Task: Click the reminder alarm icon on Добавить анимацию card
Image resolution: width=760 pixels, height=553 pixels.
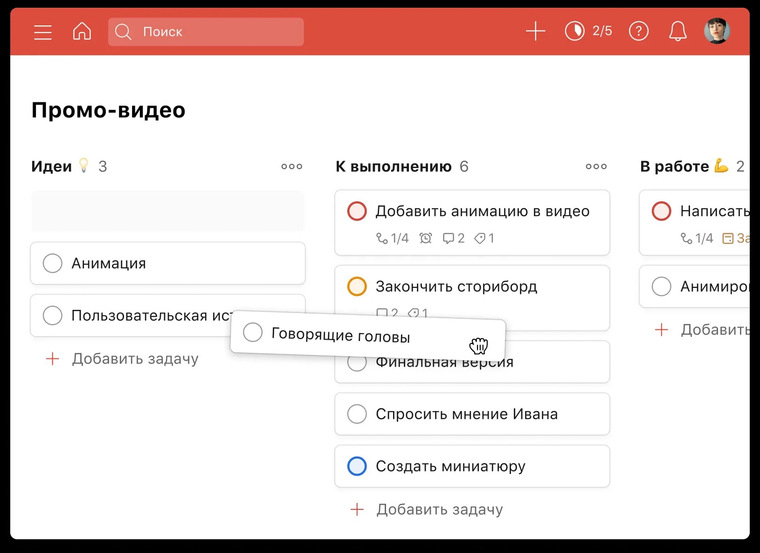Action: [x=426, y=238]
